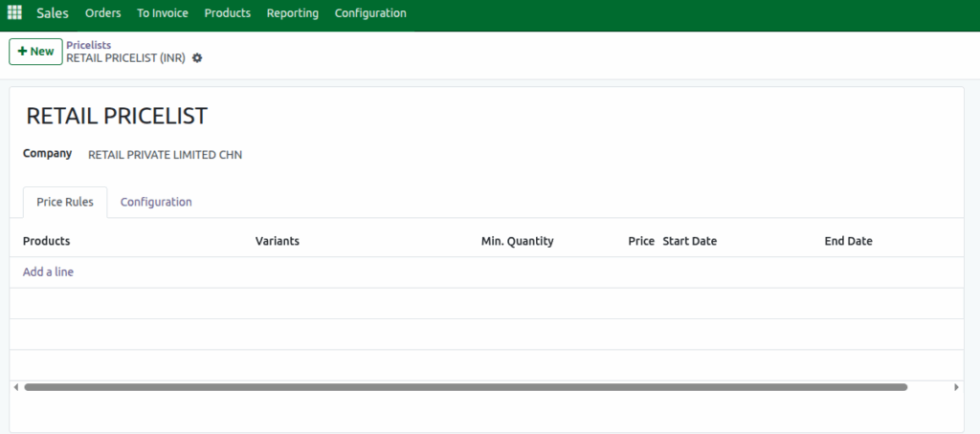Screen dimensions: 980x434
Task: Sort by Start Date column header
Action: [x=689, y=241]
